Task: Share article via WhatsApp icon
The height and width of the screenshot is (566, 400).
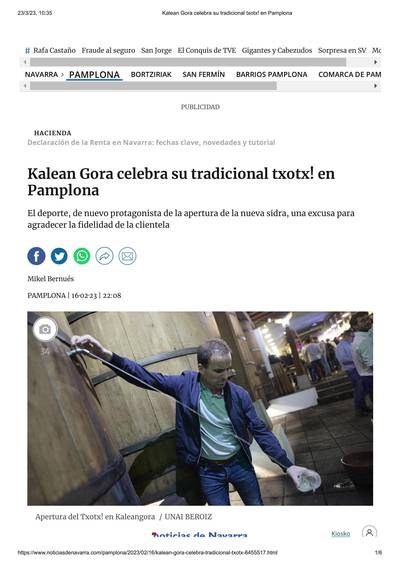Action: [82, 256]
